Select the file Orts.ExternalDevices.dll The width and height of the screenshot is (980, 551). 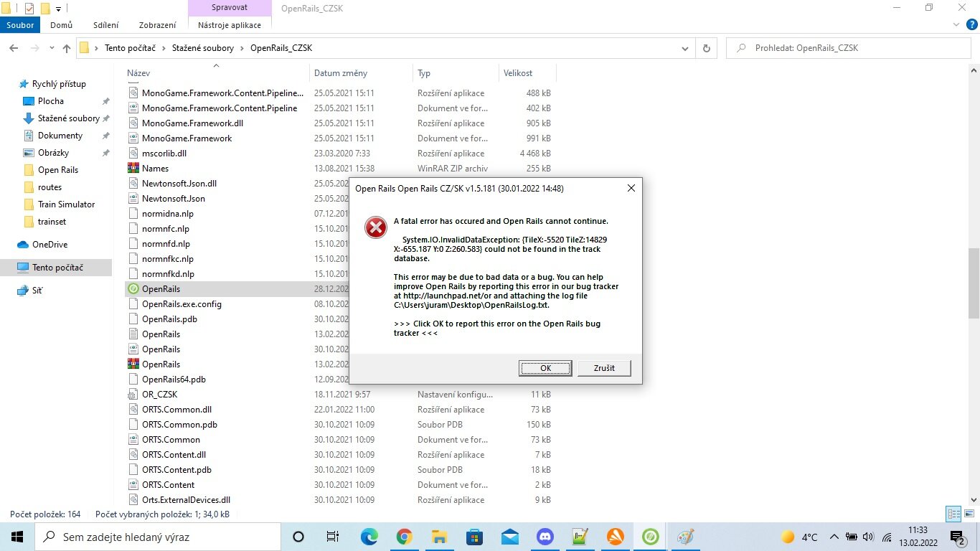click(x=186, y=500)
